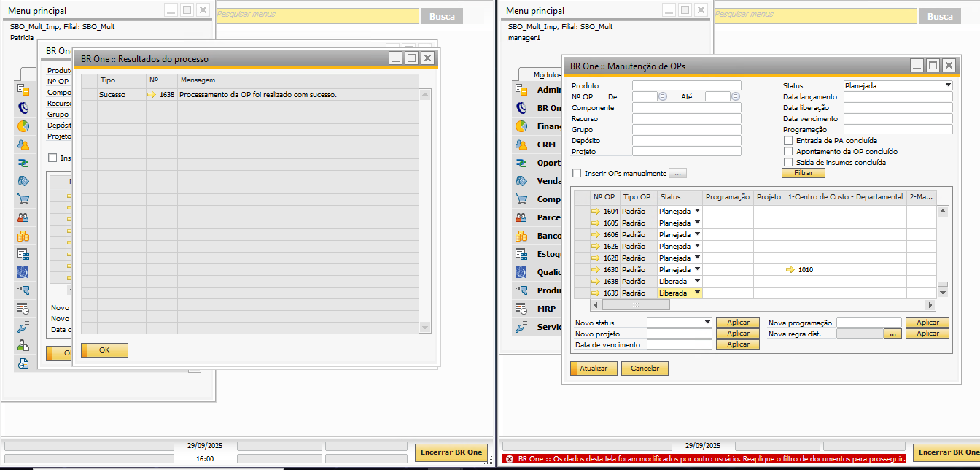Click the pie chart Finanças icon in right menu
Screen dimensions: 980x470
pos(521,126)
